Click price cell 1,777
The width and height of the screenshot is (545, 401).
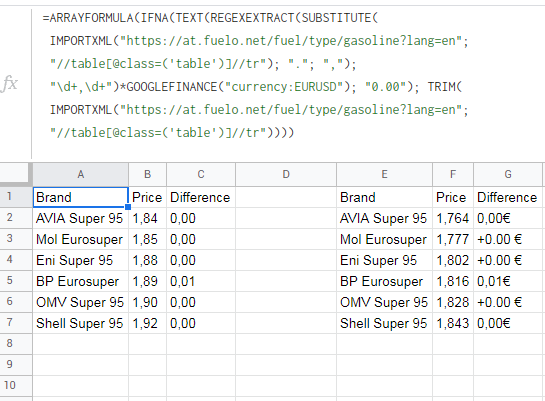[x=453, y=239]
